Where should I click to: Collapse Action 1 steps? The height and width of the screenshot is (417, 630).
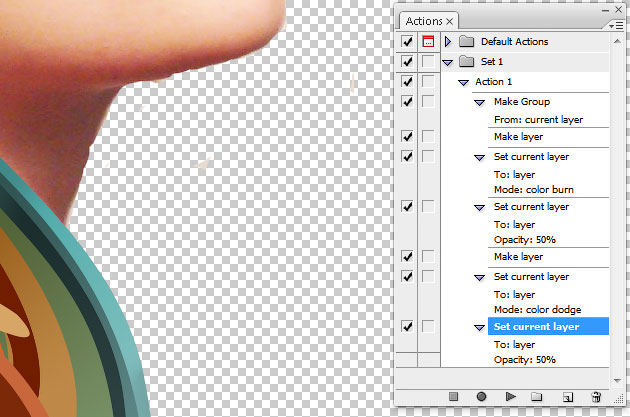(464, 82)
